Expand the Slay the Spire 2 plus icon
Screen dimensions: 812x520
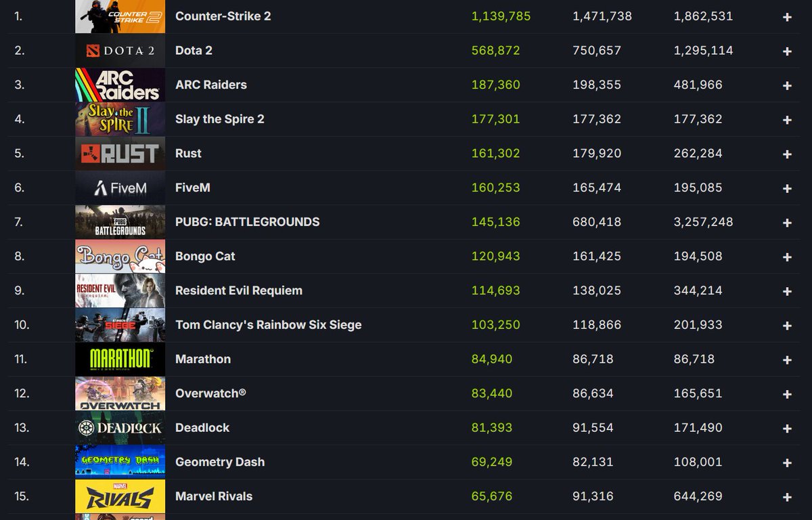(787, 120)
